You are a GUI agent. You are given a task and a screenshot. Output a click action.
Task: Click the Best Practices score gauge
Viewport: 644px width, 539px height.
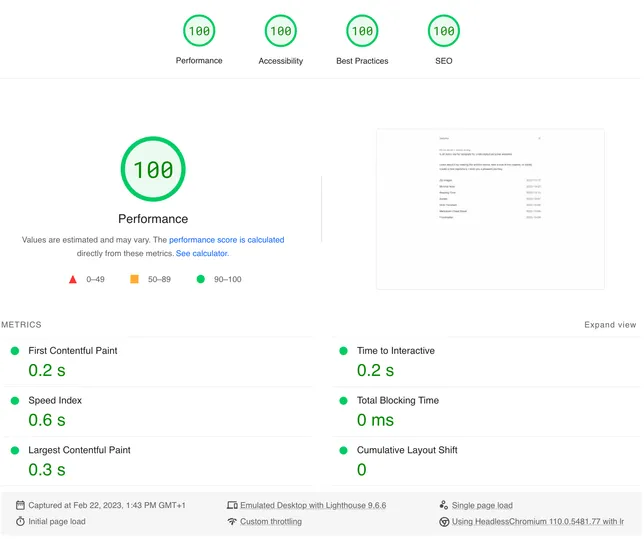point(362,31)
